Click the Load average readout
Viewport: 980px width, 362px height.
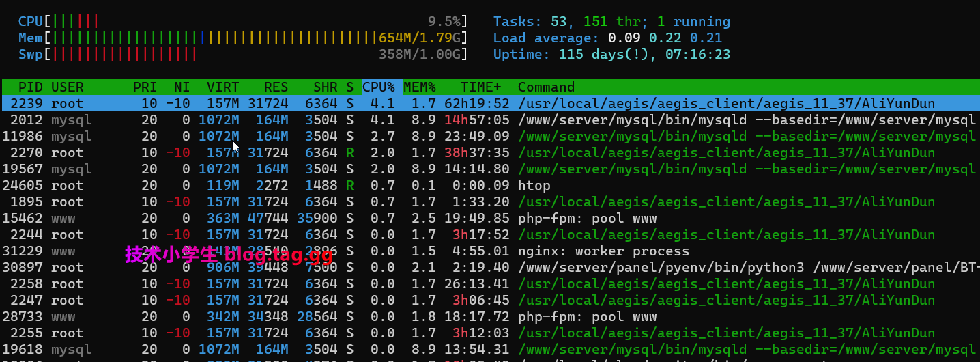[607, 38]
